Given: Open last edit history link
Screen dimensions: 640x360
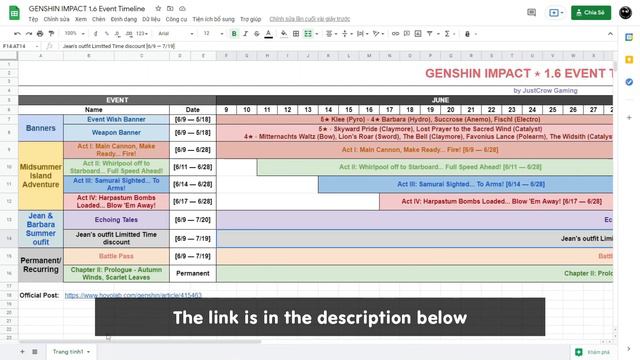Looking at the screenshot, I should 310,19.
